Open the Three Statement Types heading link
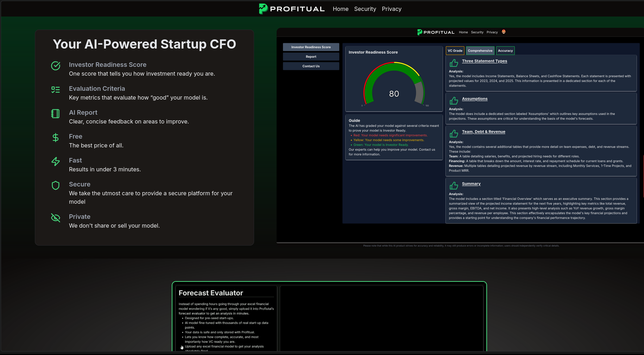644x355 pixels. pos(484,61)
